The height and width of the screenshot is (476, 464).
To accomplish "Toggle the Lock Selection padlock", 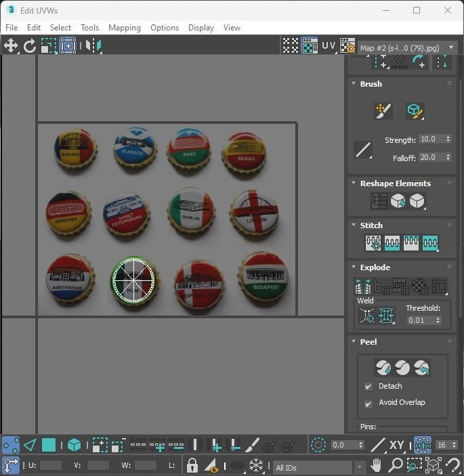I will (x=192, y=465).
